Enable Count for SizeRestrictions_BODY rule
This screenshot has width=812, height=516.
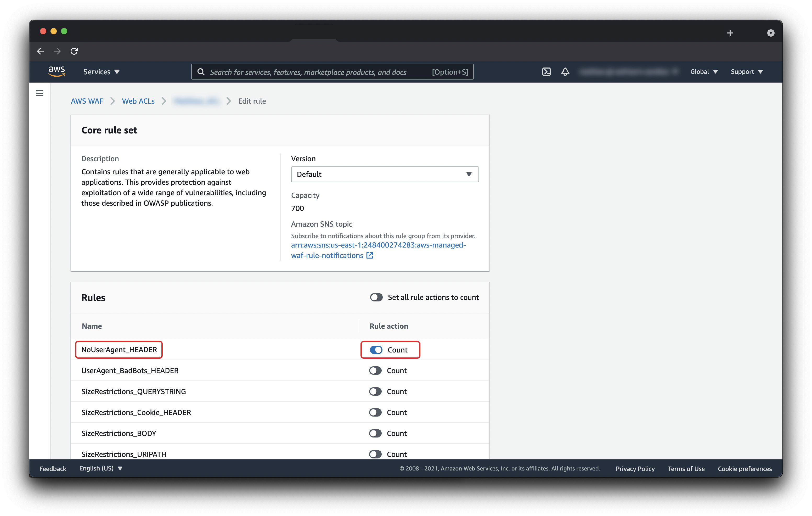coord(375,433)
